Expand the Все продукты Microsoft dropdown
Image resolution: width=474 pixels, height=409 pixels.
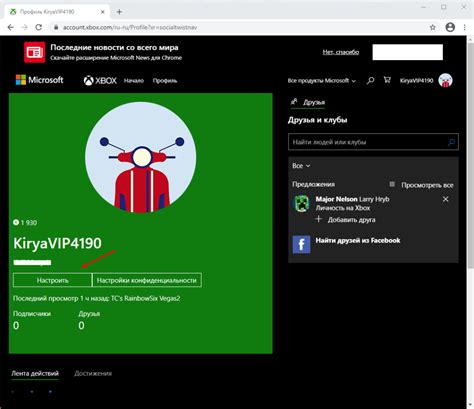point(322,81)
